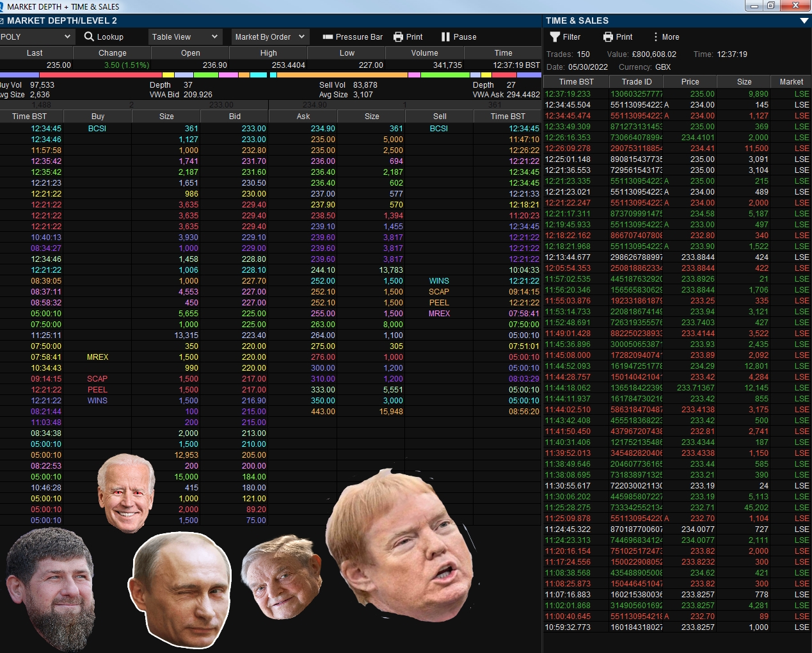
Task: Expand the Time & Sales panel arrow
Action: 804,20
